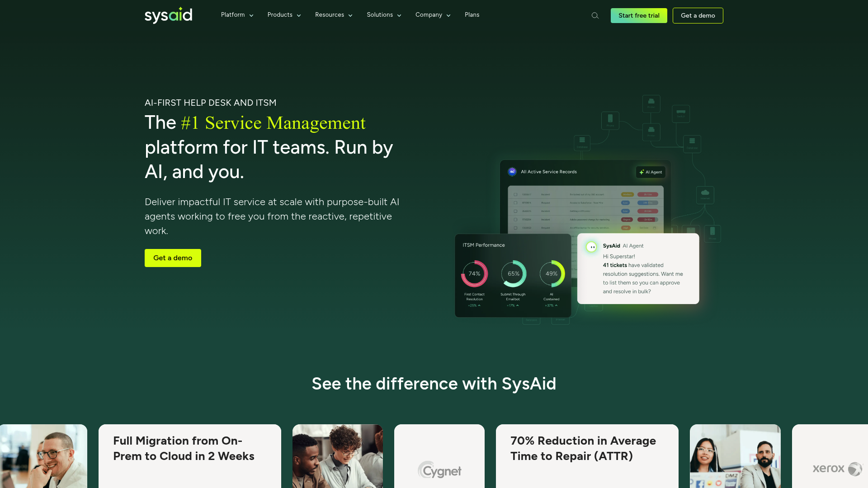This screenshot has height=488, width=868.
Task: Click the SysAid AI Agent chat avatar
Action: [x=592, y=247]
